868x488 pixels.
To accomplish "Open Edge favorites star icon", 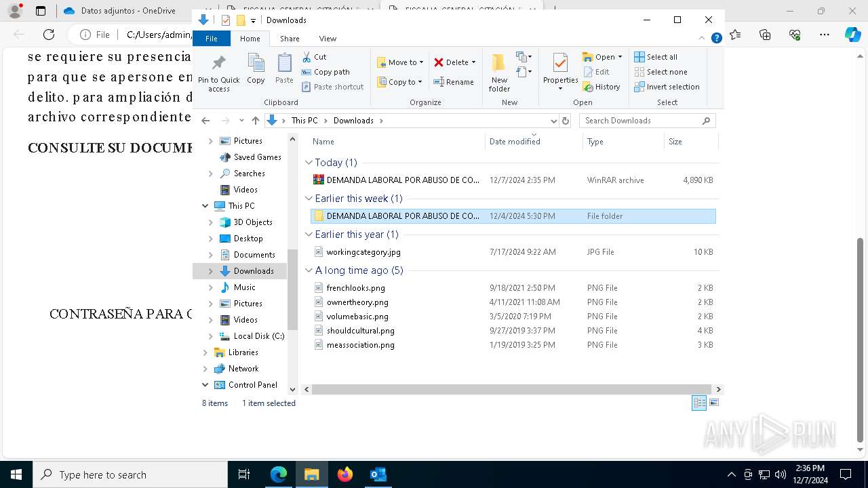I will pos(736,35).
